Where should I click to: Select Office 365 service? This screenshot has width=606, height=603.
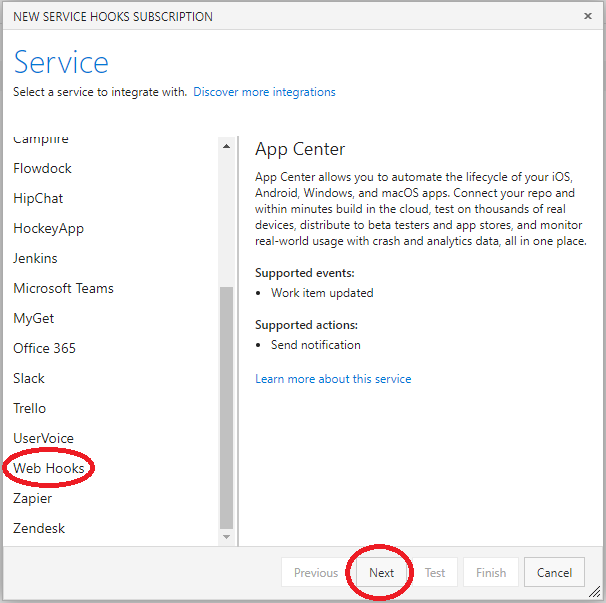(44, 348)
